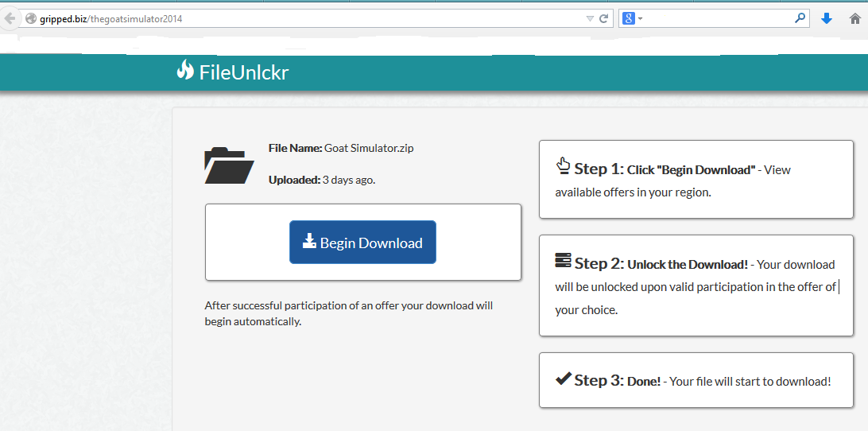Click the Begin Download button
The height and width of the screenshot is (431, 868).
point(362,243)
